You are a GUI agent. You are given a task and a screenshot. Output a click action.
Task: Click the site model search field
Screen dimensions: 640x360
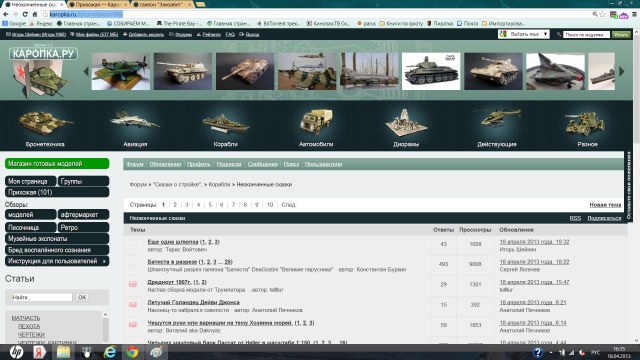point(587,35)
